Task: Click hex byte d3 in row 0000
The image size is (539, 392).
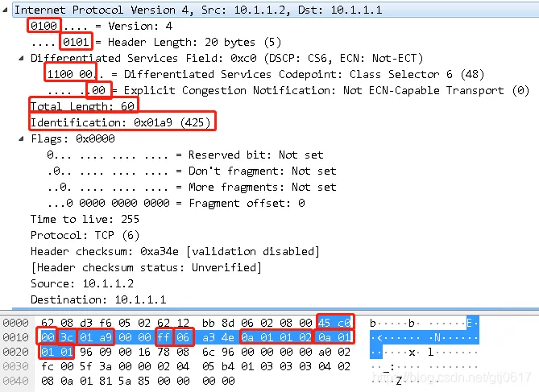Action: [86, 323]
